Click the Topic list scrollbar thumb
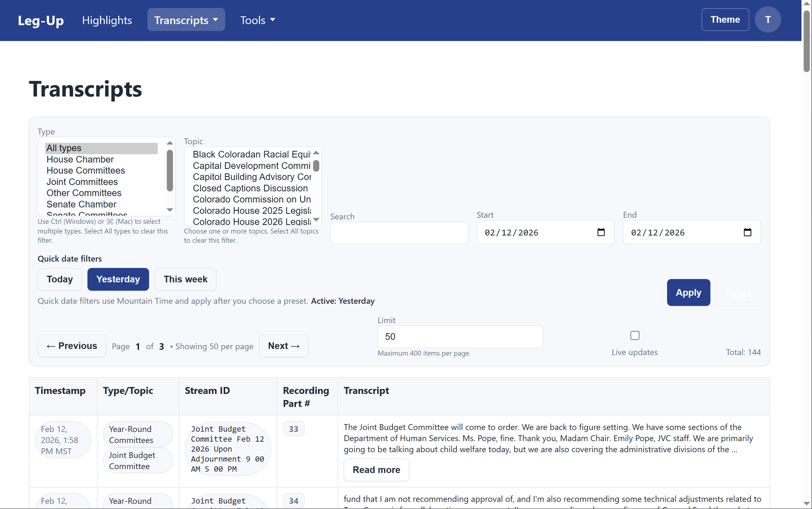Image resolution: width=812 pixels, height=509 pixels. (316, 166)
